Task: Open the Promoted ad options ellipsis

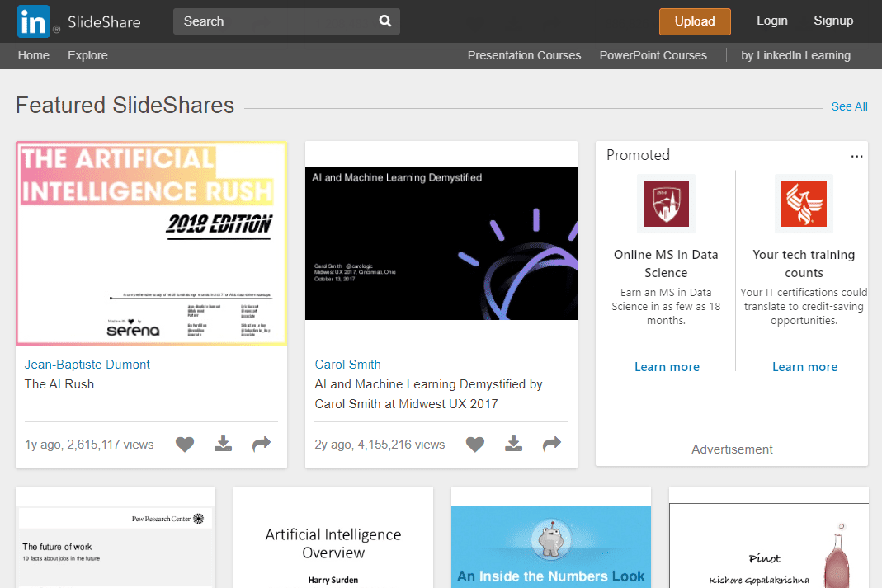Action: pos(856,156)
